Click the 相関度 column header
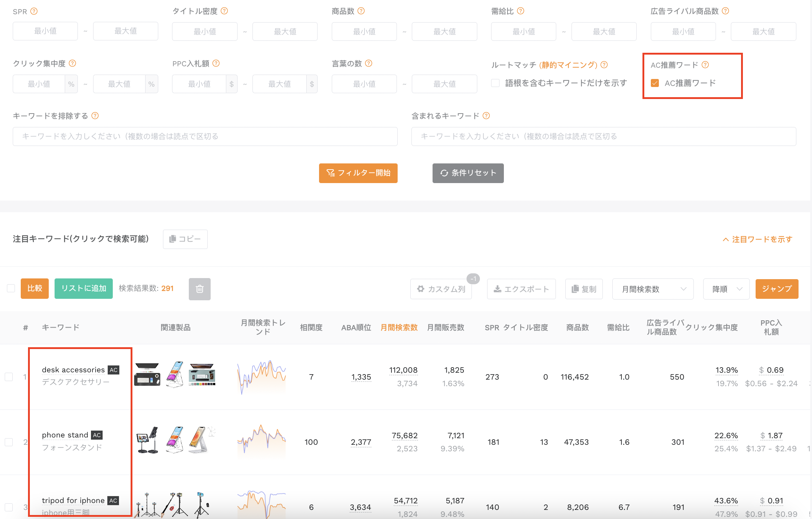Image resolution: width=812 pixels, height=519 pixels. coord(311,327)
